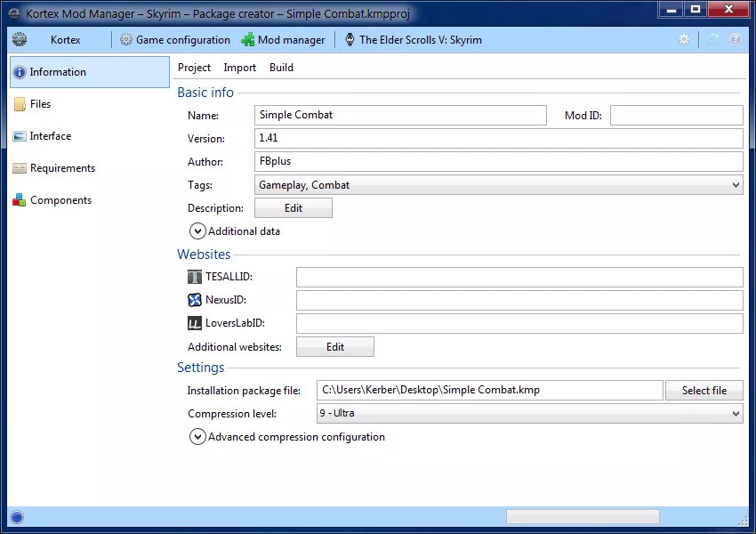756x534 pixels.
Task: Edit the Description
Action: point(294,208)
